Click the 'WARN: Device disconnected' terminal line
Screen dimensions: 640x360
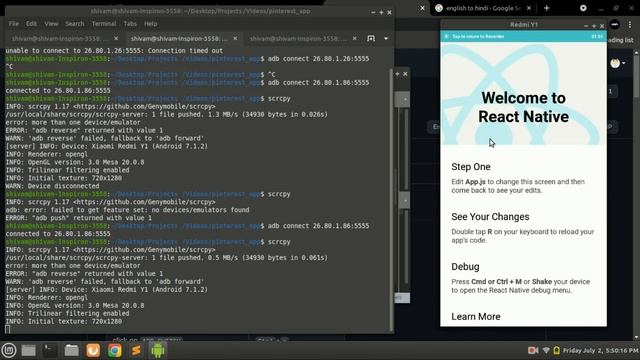click(x=52, y=186)
